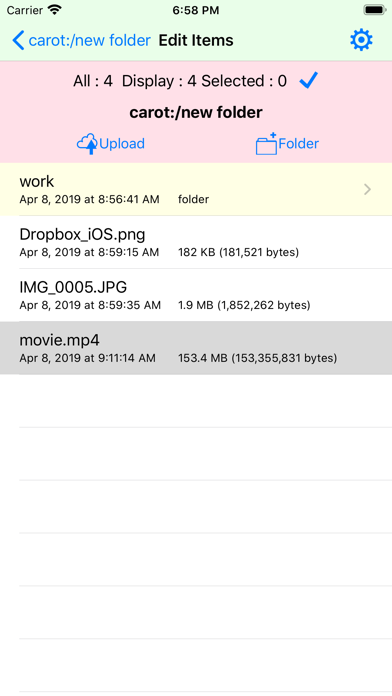Open the work folder chevron
392x696 pixels.
tap(367, 190)
